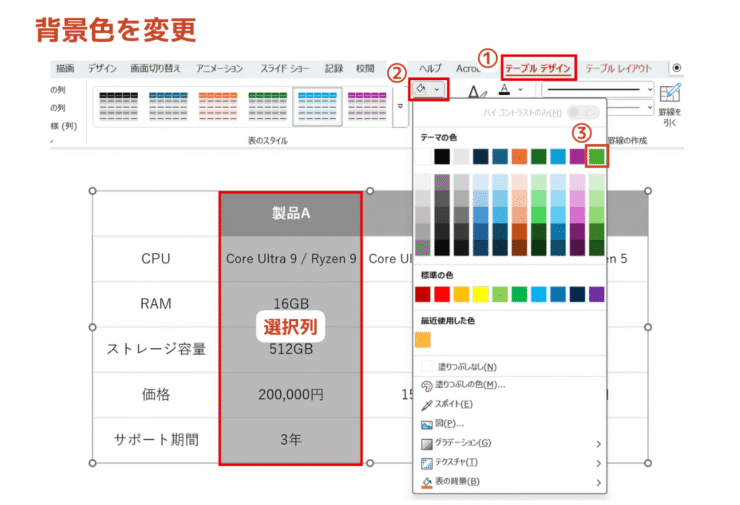The image size is (740, 505).
Task: Expand the table styles gallery arrow
Action: (x=402, y=105)
